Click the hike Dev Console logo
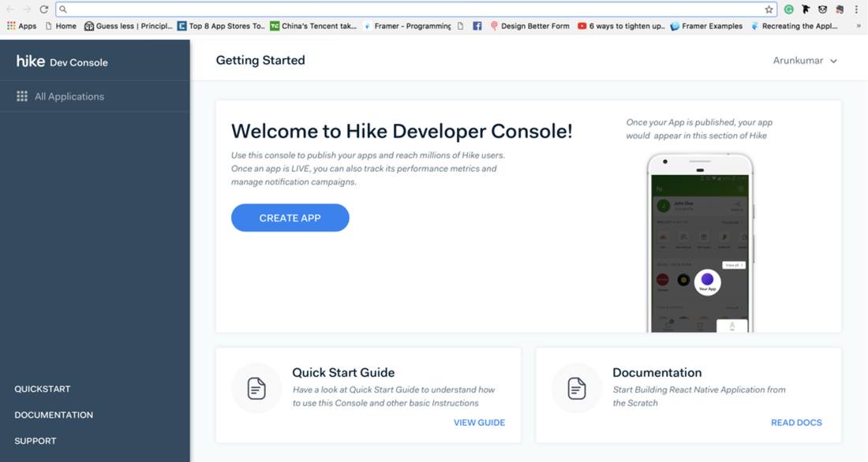The width and height of the screenshot is (868, 462). pos(62,61)
